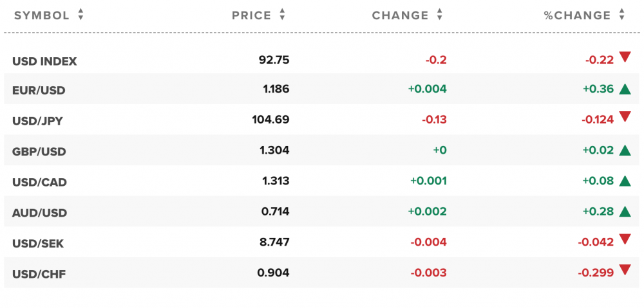Screen dimensions: 644x308
Task: Click the green up triangle for GBP/USD
Action: click(x=624, y=150)
